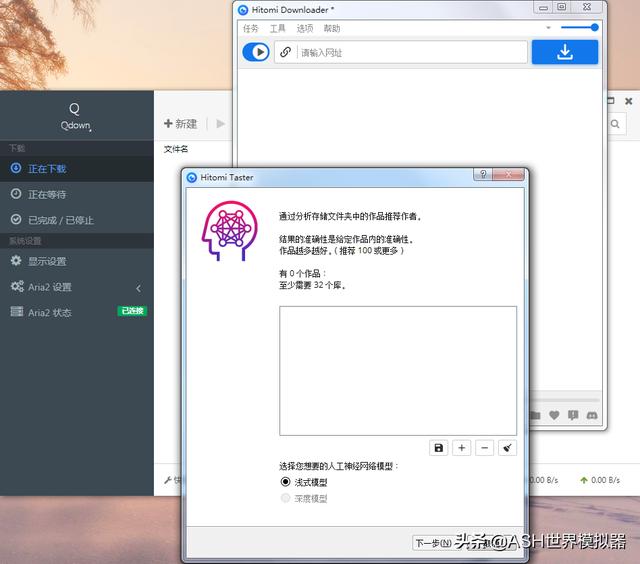This screenshot has width=640, height=564.
Task: Click the upload speed 0.00 B/s indicator
Action: coord(600,480)
